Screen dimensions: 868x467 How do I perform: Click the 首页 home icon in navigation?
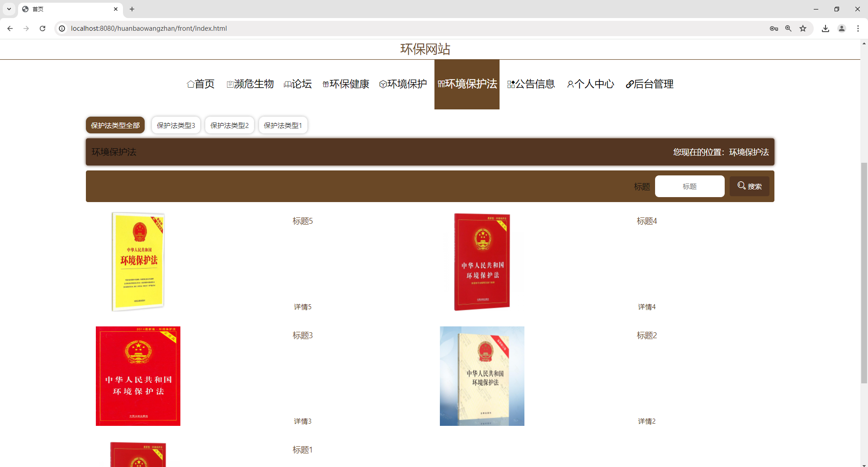[x=191, y=84]
